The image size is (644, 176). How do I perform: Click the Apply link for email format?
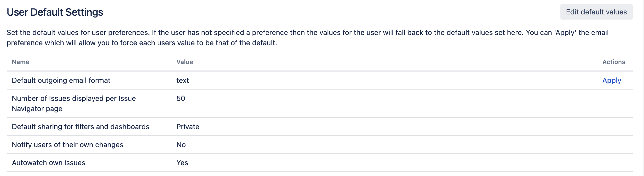click(612, 81)
